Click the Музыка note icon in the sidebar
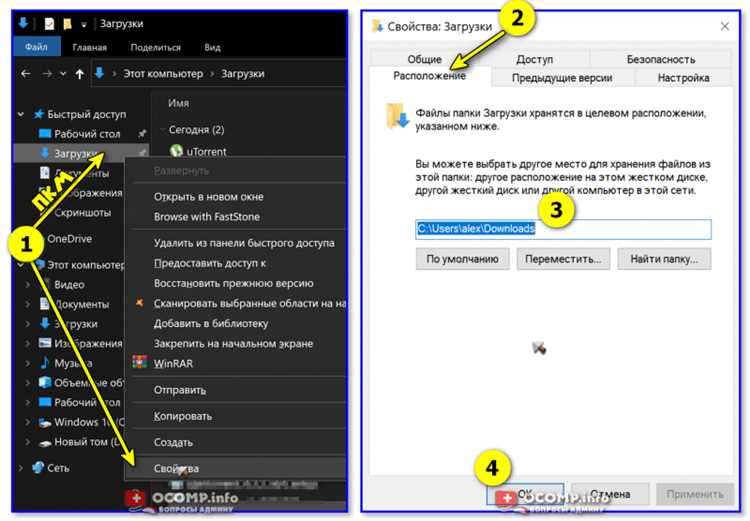Viewport: 750px width, 521px height. 44,362
